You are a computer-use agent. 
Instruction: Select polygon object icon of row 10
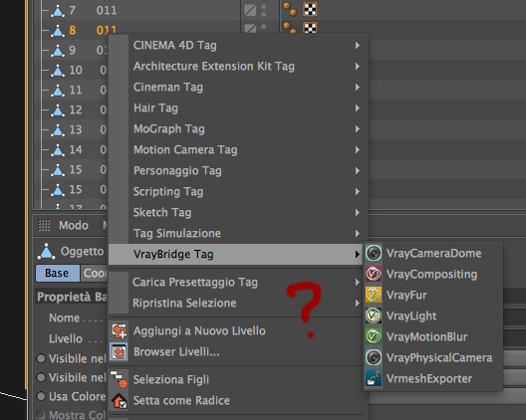click(58, 71)
